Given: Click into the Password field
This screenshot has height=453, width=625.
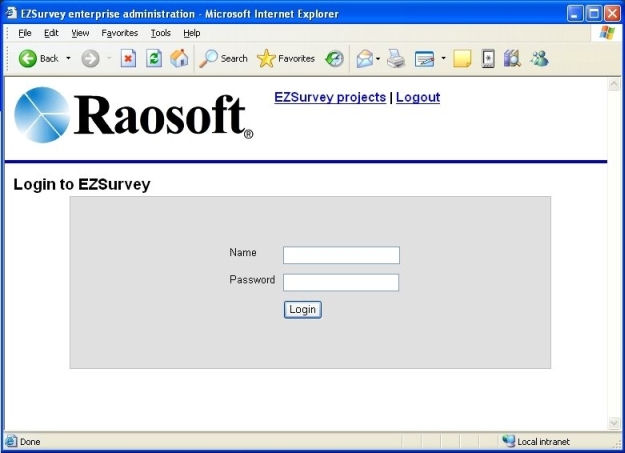Looking at the screenshot, I should pos(341,282).
